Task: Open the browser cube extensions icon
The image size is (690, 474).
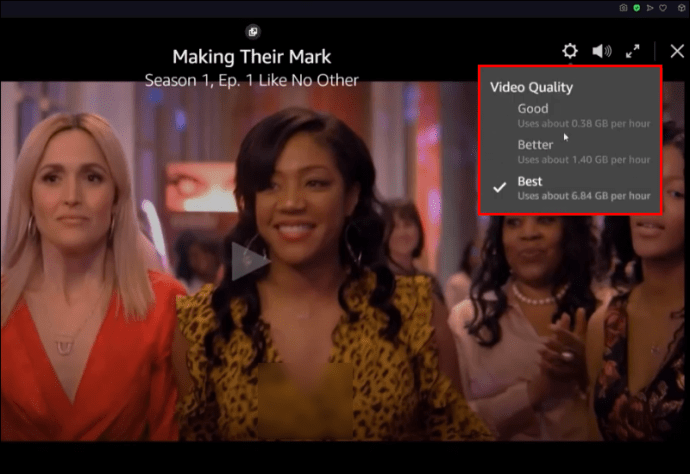Action: point(682,8)
